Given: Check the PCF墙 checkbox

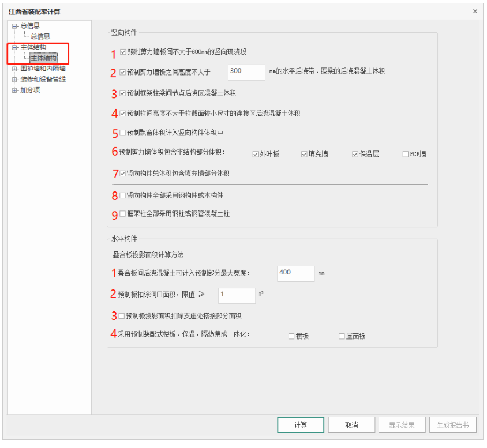Looking at the screenshot, I should tap(406, 155).
